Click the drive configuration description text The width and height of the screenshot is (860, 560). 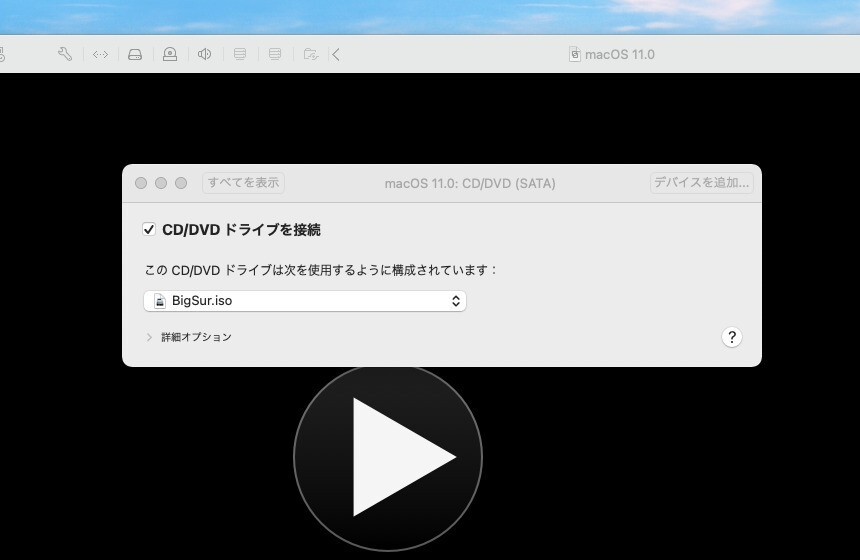coord(320,270)
